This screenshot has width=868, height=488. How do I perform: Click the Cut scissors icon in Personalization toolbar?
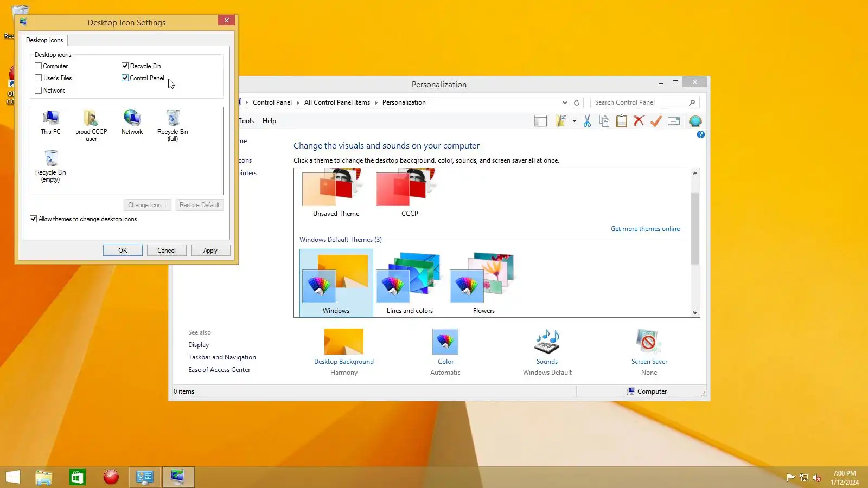[x=587, y=121]
